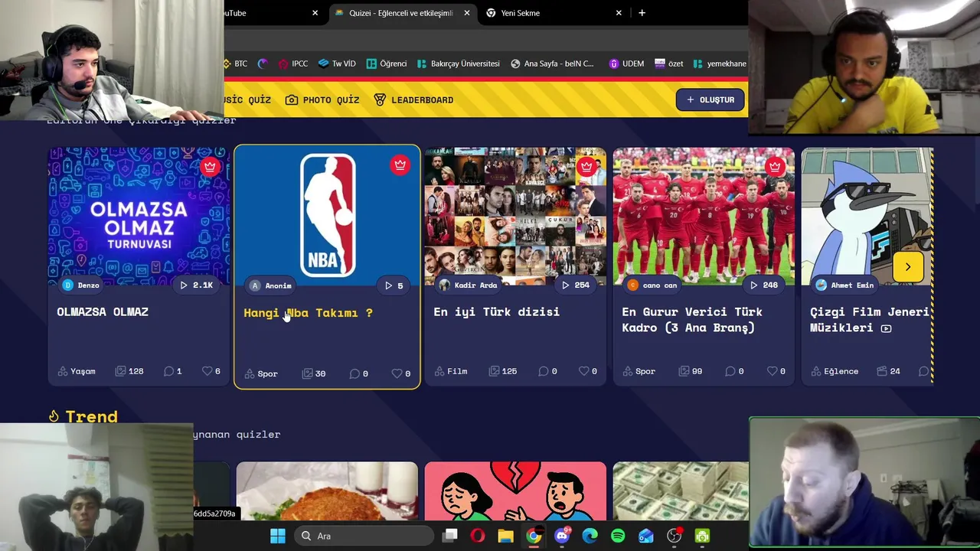
Task: Open the Ana Sayfa - beIN bookmark
Action: pos(552,64)
